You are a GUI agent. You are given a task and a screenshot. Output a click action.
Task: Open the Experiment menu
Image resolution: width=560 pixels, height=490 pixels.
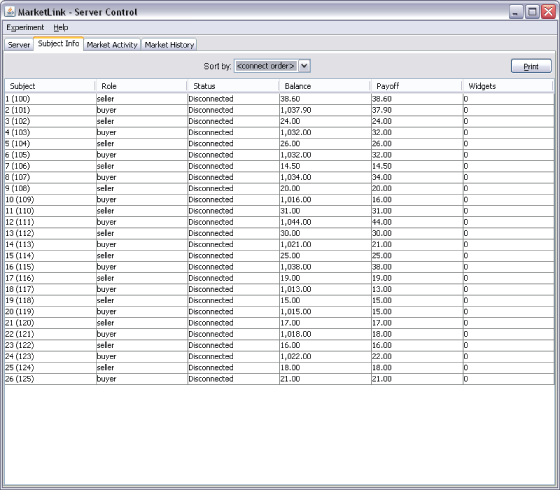25,28
